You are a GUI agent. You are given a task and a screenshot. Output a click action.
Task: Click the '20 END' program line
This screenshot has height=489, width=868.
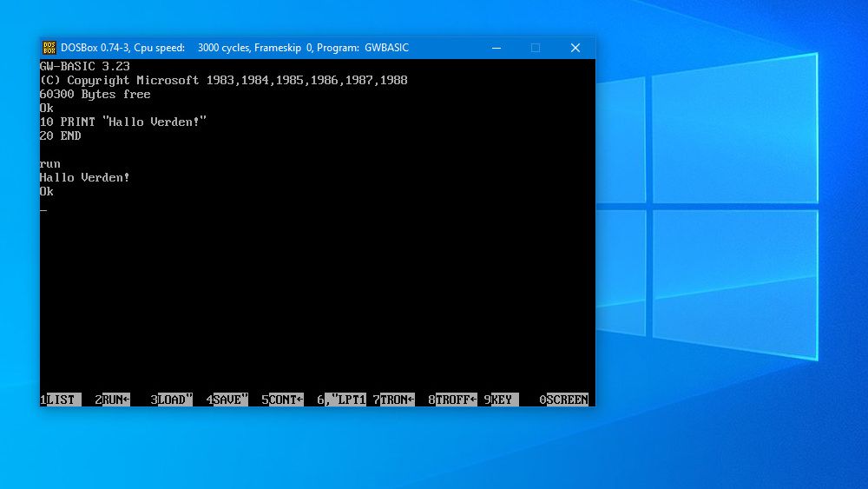click(x=61, y=135)
